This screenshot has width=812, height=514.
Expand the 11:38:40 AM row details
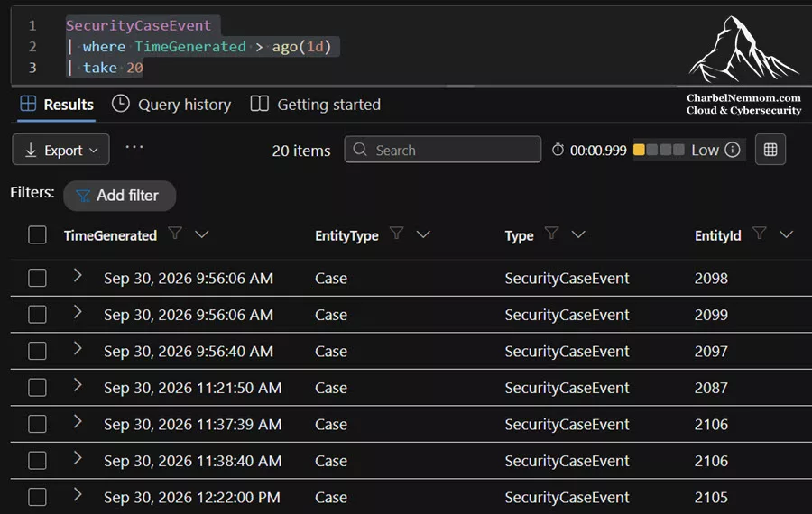78,458
